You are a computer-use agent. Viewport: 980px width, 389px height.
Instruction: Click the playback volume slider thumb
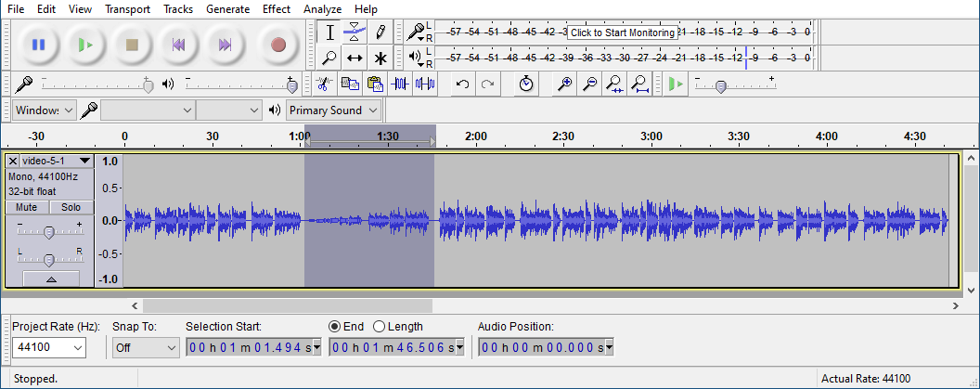[x=291, y=86]
